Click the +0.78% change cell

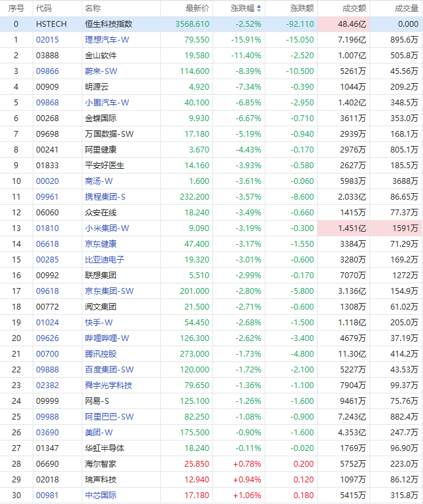point(247,464)
